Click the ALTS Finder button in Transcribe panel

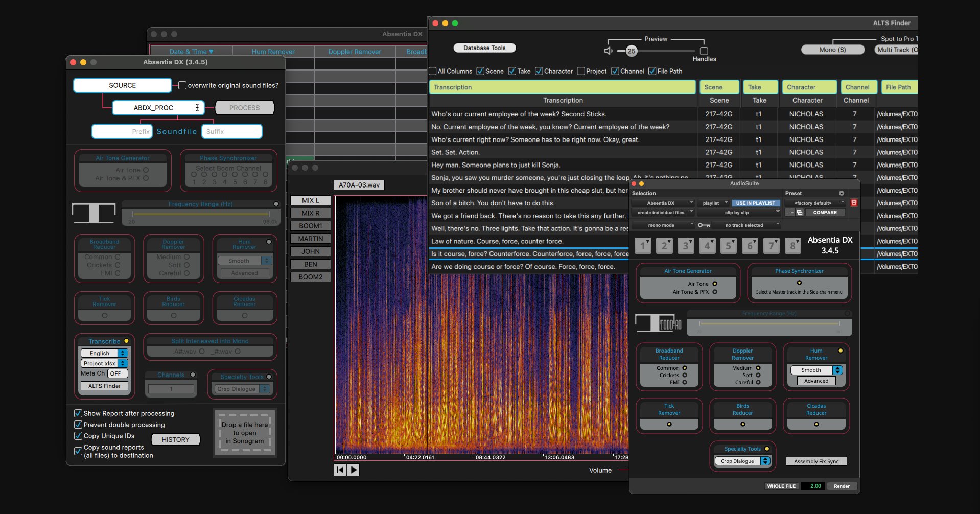tap(104, 386)
